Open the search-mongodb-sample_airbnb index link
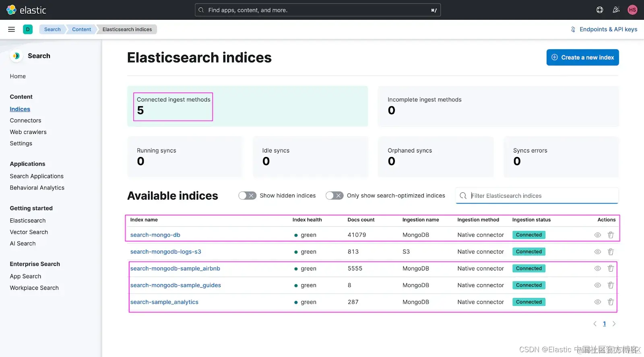The height and width of the screenshot is (357, 644). (x=175, y=268)
